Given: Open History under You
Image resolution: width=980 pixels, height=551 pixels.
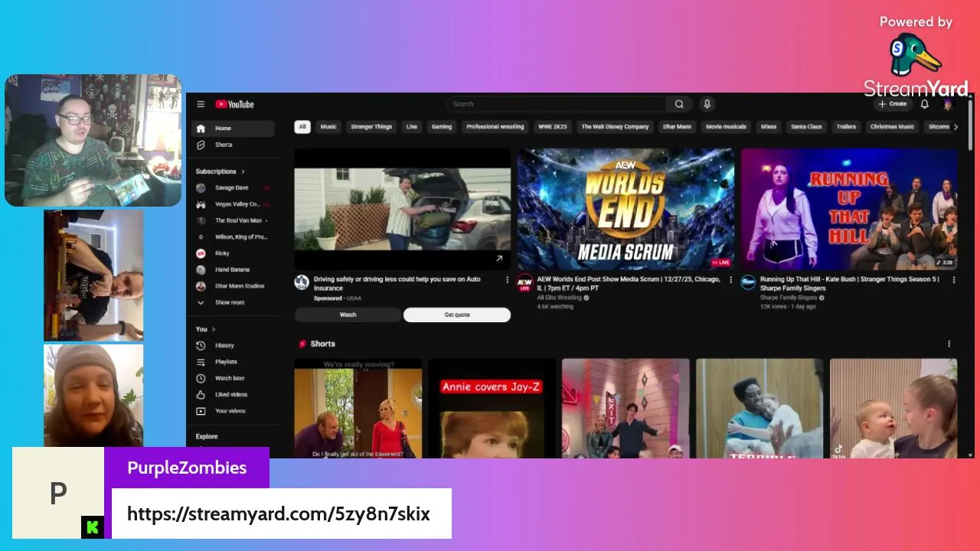Looking at the screenshot, I should (233, 345).
